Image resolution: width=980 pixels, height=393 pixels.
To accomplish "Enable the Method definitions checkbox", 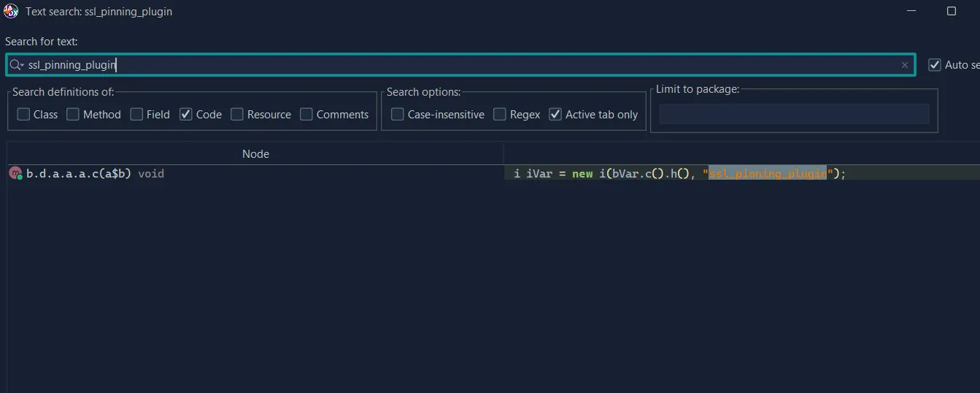I will point(73,115).
